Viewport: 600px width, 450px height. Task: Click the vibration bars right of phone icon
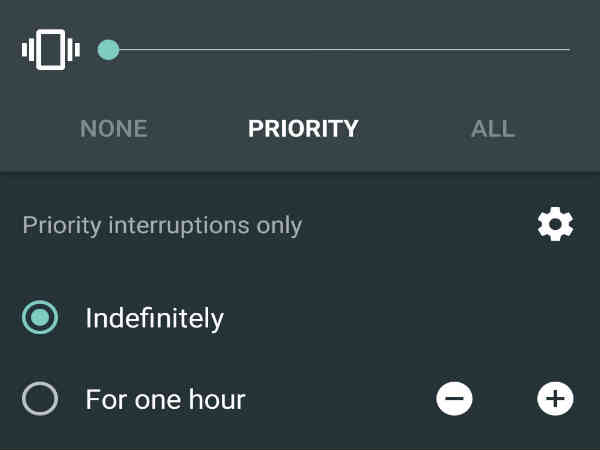pos(73,50)
